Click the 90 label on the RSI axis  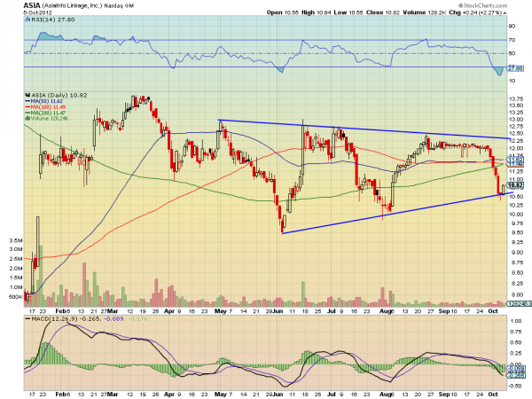click(x=512, y=26)
